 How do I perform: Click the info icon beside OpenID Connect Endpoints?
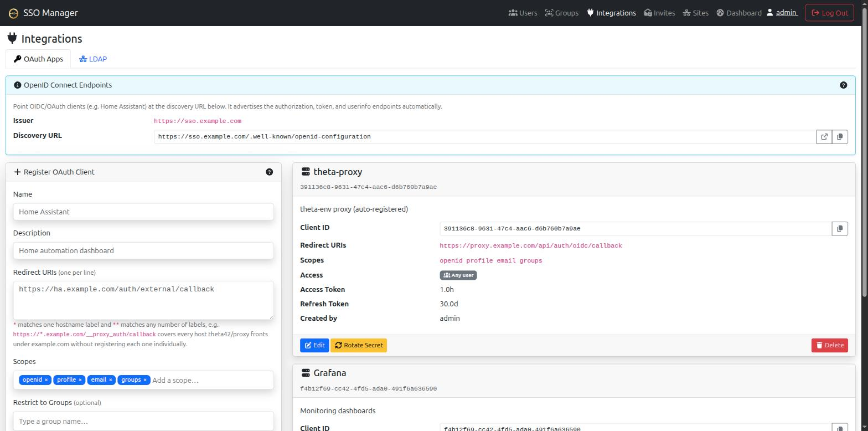pyautogui.click(x=17, y=85)
